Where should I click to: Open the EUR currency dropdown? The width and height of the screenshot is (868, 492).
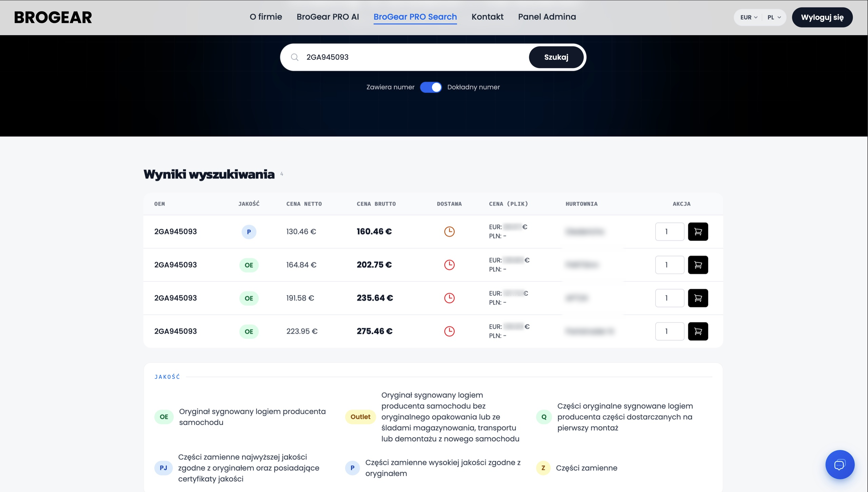click(x=749, y=17)
